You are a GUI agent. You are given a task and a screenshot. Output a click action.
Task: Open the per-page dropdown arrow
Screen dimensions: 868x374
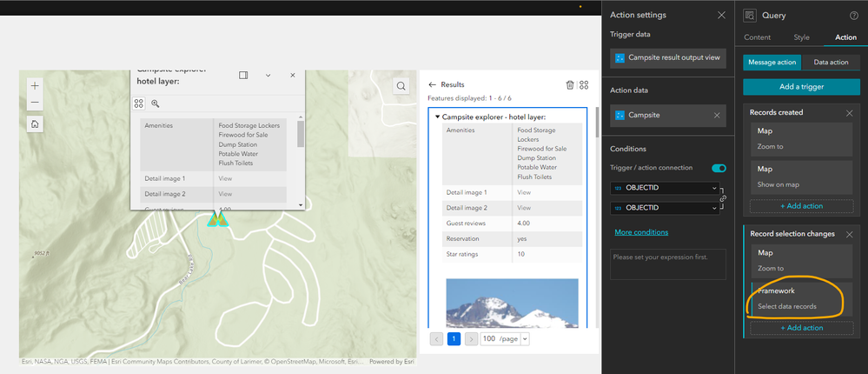point(524,339)
